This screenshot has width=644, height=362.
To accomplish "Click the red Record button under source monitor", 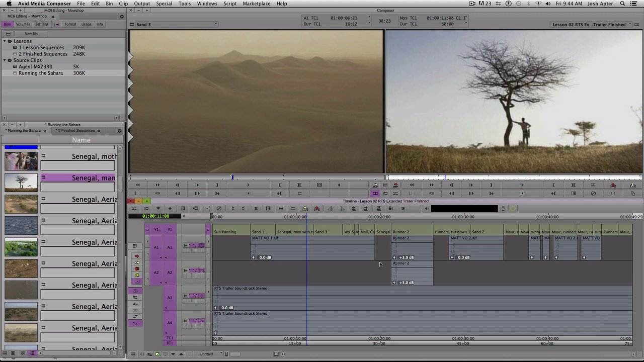I will click(339, 185).
